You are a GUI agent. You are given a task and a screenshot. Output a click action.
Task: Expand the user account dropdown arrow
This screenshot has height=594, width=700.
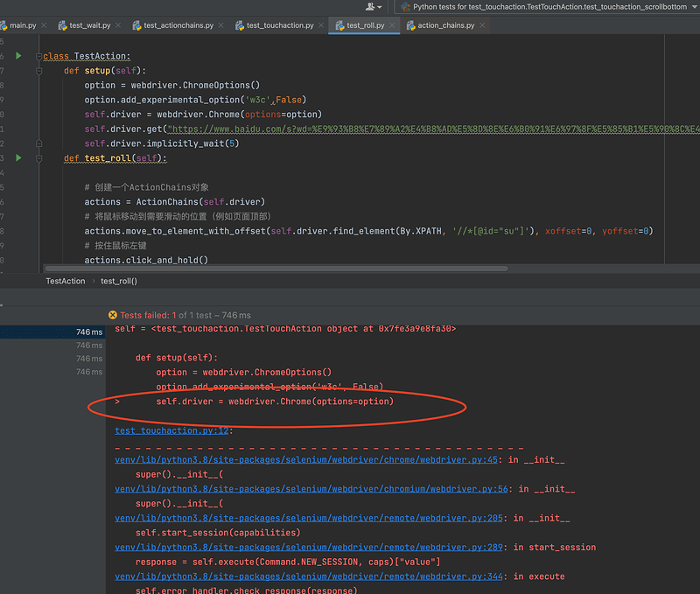(380, 7)
